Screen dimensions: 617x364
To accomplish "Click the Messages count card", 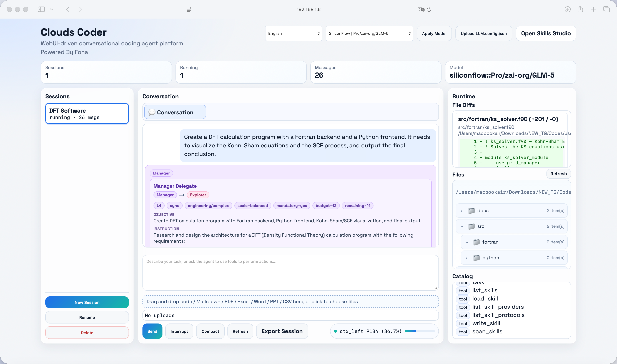I will pyautogui.click(x=375, y=72).
